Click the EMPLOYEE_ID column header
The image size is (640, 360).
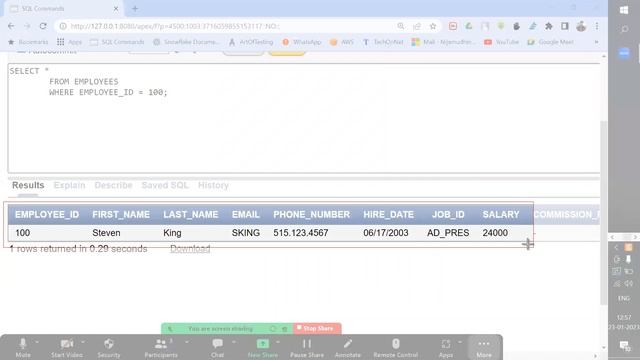(x=47, y=214)
